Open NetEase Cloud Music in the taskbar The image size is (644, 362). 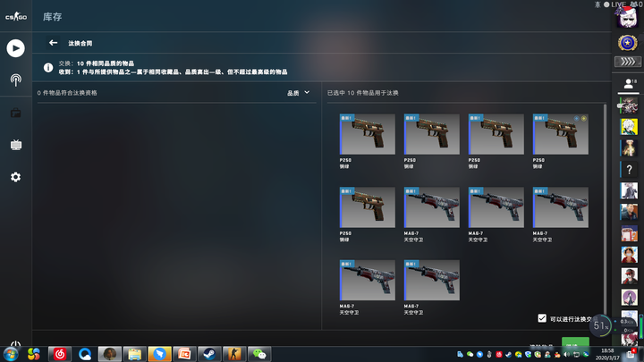(x=60, y=354)
